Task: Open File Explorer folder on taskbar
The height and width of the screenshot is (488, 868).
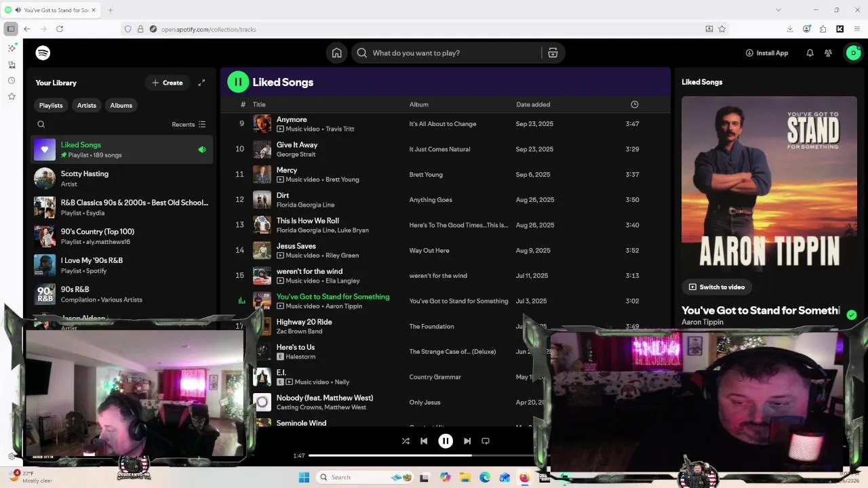Action: click(465, 477)
